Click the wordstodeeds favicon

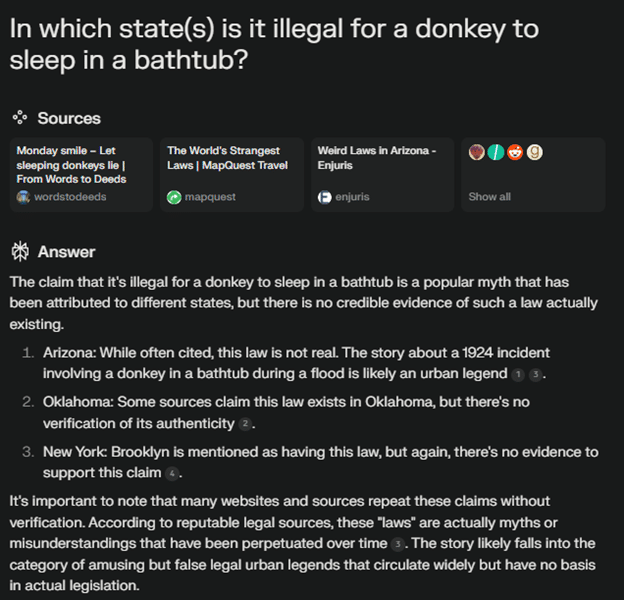point(24,197)
